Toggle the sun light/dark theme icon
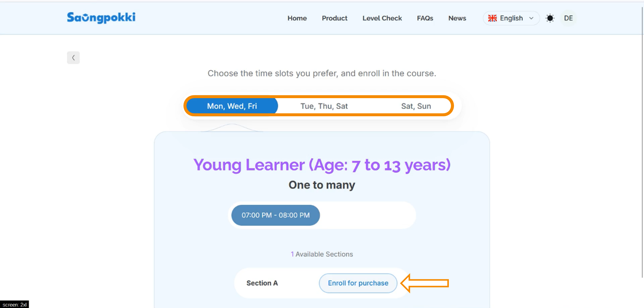This screenshot has width=644, height=308. [550, 18]
